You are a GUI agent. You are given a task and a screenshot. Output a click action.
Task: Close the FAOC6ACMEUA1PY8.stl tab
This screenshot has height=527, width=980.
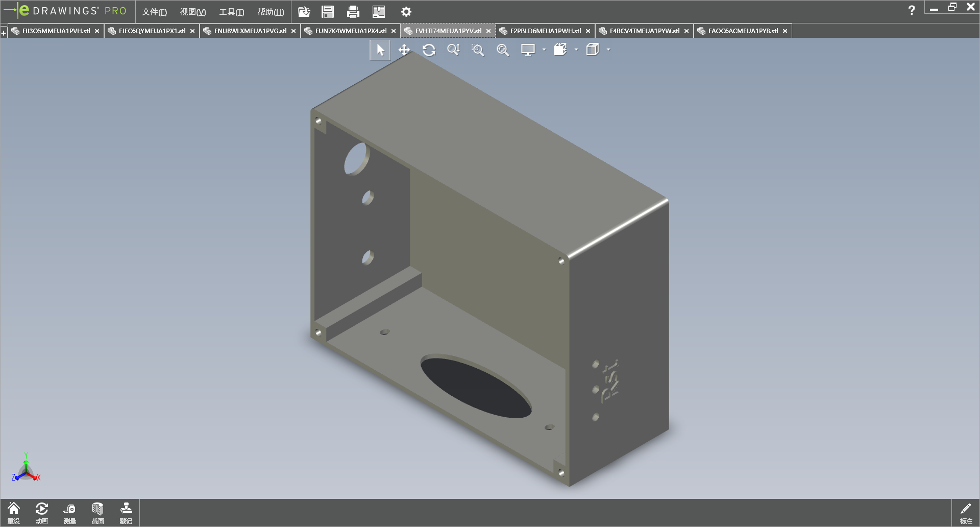coord(785,31)
